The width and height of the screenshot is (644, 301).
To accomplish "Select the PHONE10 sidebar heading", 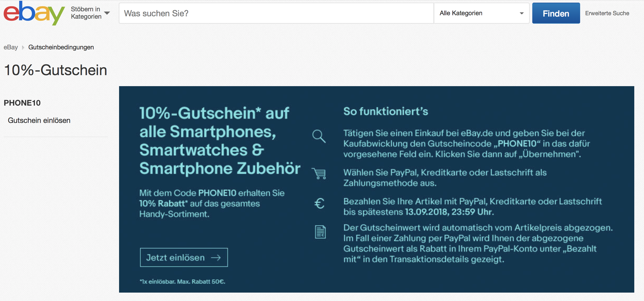I will [22, 103].
